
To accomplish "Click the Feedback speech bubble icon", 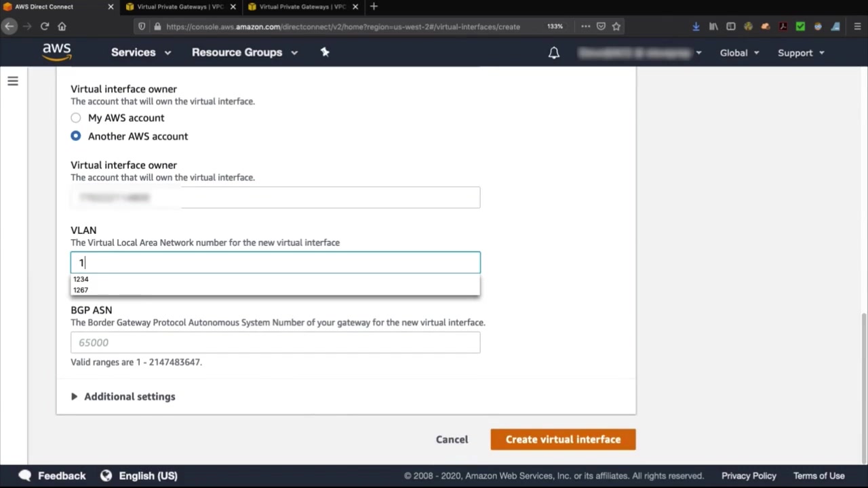I will click(x=25, y=476).
